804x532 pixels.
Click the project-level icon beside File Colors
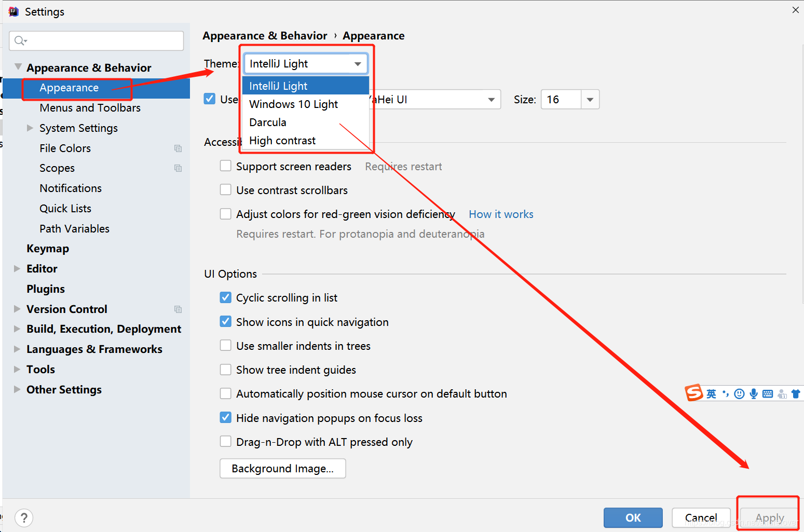click(x=178, y=148)
